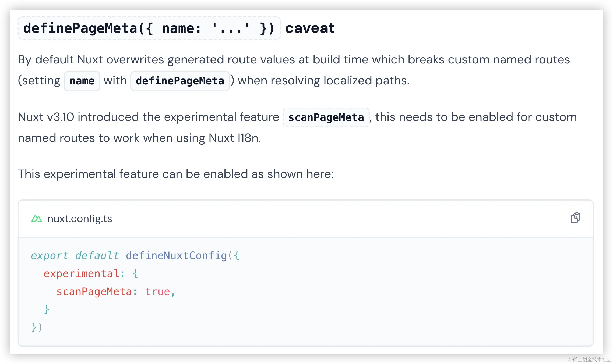Click the Nuxt logo beside nuxt.config.ts
This screenshot has width=613, height=364.
pyautogui.click(x=37, y=219)
